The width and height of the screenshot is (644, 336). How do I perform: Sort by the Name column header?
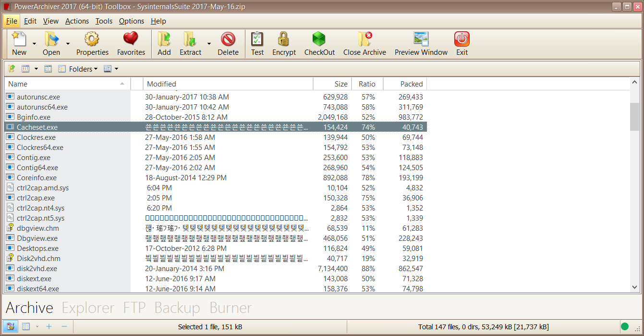point(67,84)
